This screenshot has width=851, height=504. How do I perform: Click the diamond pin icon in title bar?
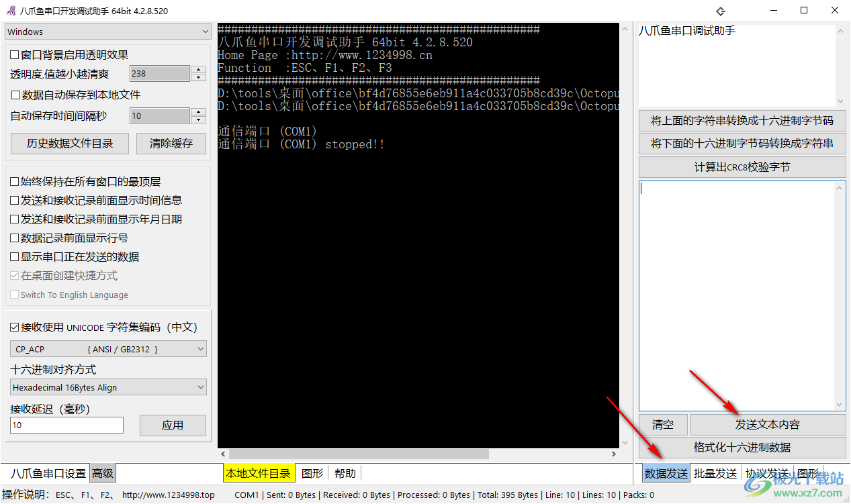(721, 11)
